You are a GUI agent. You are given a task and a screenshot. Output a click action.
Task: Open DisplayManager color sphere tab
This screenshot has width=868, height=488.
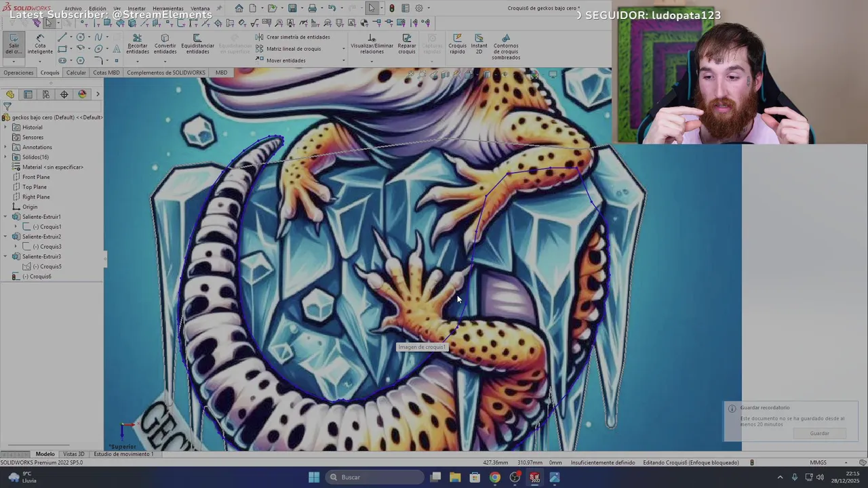[82, 94]
